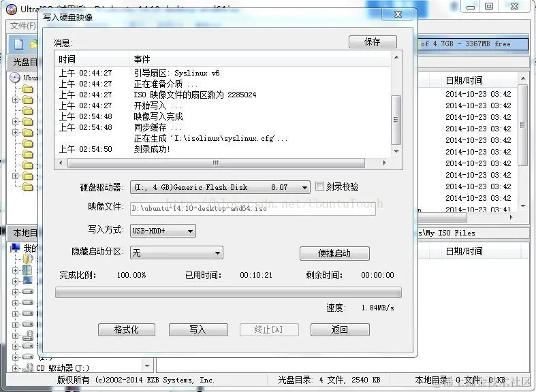This screenshot has height=392, width=536.
Task: Click the 4.7GB - 3367MB free capacity bar
Action: pyautogui.click(x=473, y=44)
